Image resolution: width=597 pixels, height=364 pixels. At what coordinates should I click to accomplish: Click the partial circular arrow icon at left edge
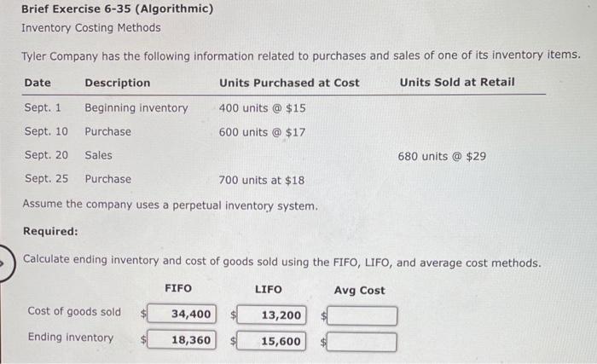tap(7, 263)
